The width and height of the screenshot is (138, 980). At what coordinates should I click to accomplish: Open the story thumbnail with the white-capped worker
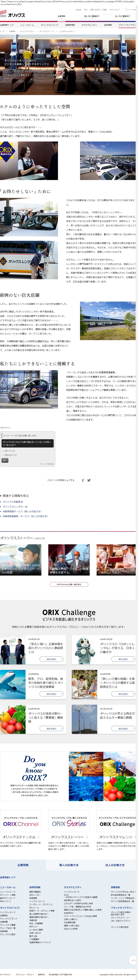click(21, 560)
